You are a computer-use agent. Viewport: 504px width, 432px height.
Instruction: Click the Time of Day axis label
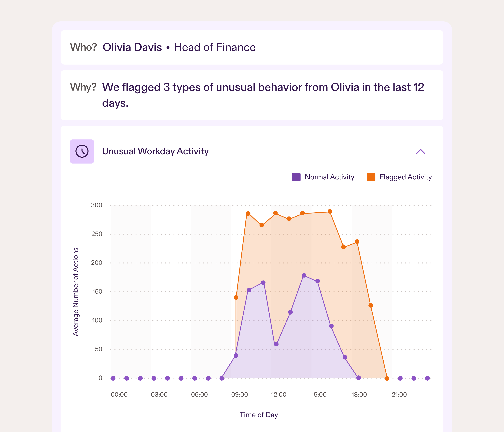[259, 415]
